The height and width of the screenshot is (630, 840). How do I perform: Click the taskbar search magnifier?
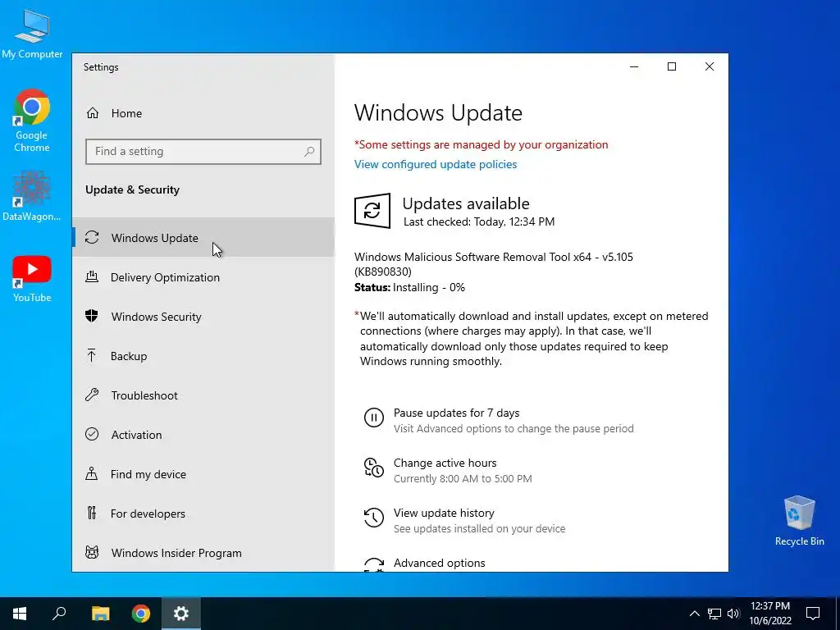click(x=59, y=614)
